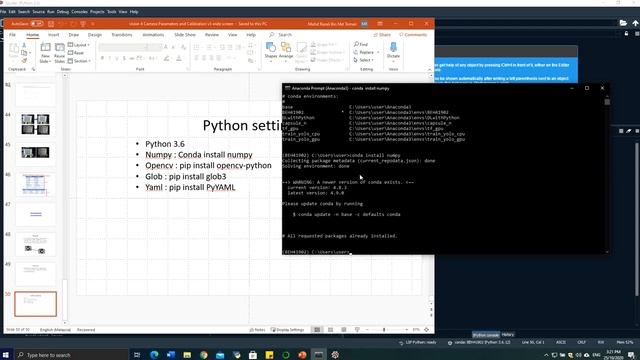Click the Save icon in PowerPoint title bar
Image resolution: width=640 pixels, height=360 pixels.
(51, 24)
